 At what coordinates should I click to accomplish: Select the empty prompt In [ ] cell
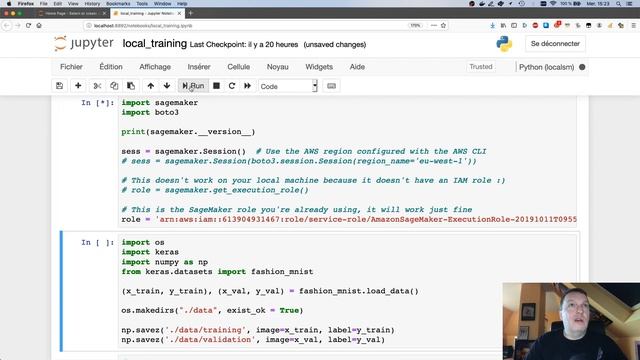point(98,242)
